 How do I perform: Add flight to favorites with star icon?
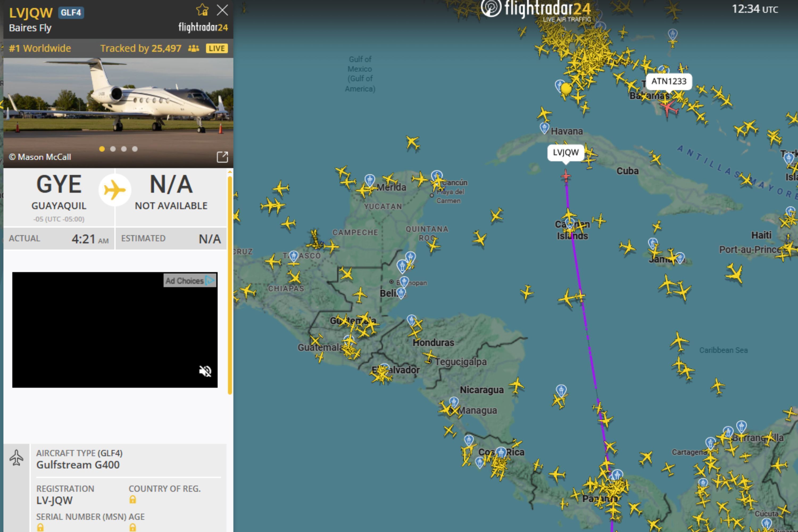click(202, 10)
